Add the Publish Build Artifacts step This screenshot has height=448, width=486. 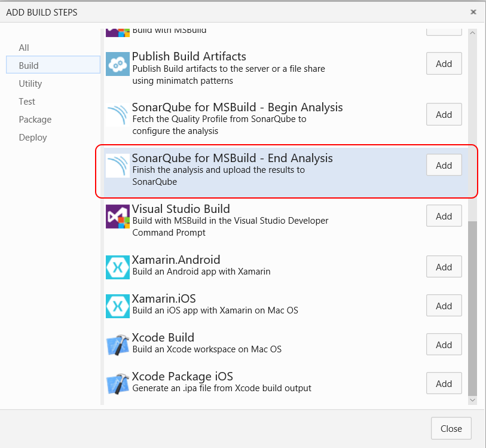(444, 63)
